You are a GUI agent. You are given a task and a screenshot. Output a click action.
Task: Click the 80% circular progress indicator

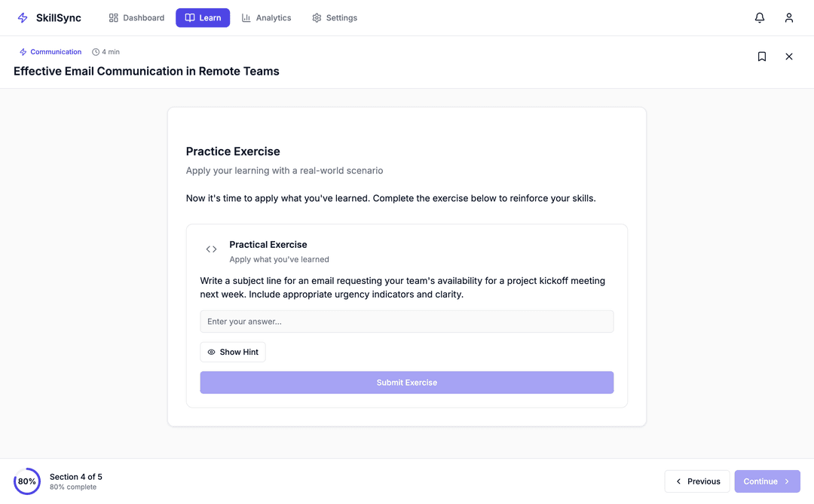pos(27,481)
